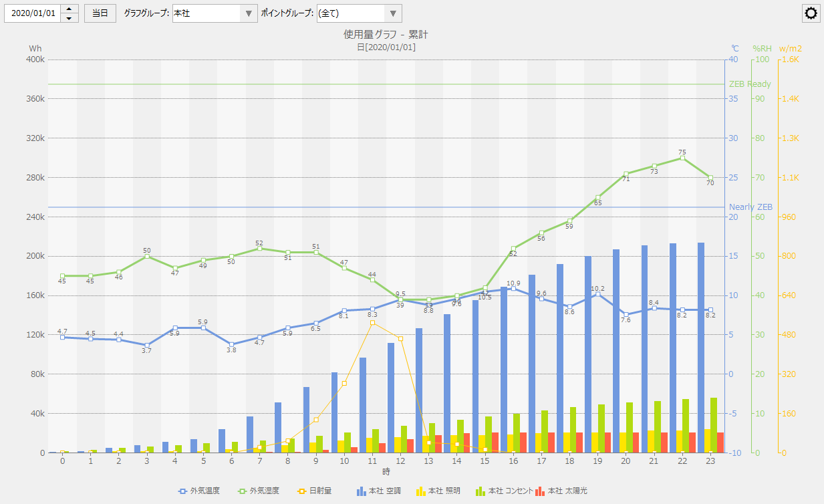Decrement the date with down arrow
The width and height of the screenshot is (824, 504).
(x=70, y=18)
